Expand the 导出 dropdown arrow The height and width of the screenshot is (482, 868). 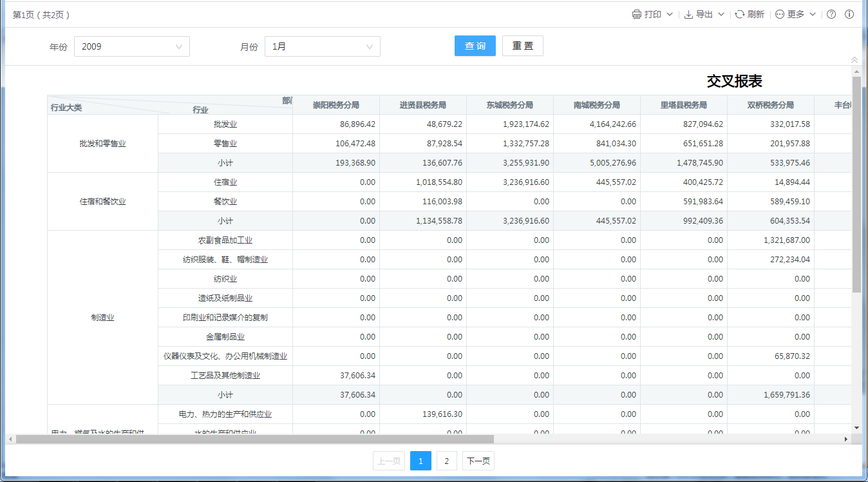pos(721,14)
